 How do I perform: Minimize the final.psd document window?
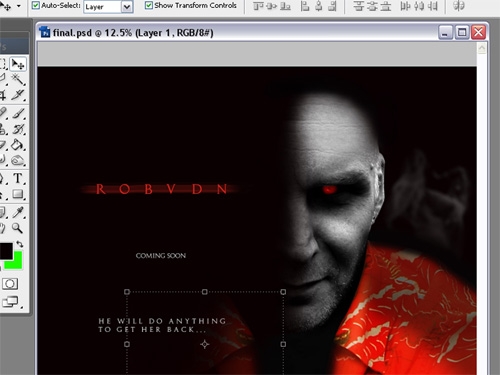click(445, 32)
